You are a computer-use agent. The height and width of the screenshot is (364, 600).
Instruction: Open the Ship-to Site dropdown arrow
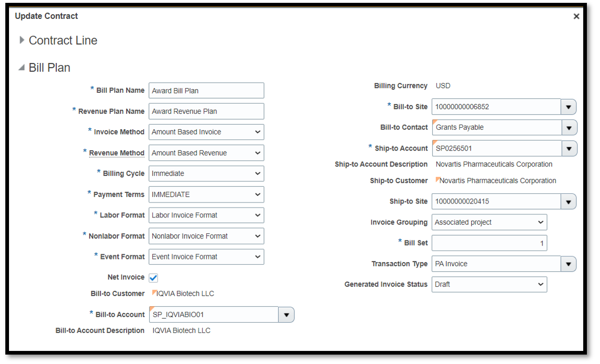[x=568, y=201]
